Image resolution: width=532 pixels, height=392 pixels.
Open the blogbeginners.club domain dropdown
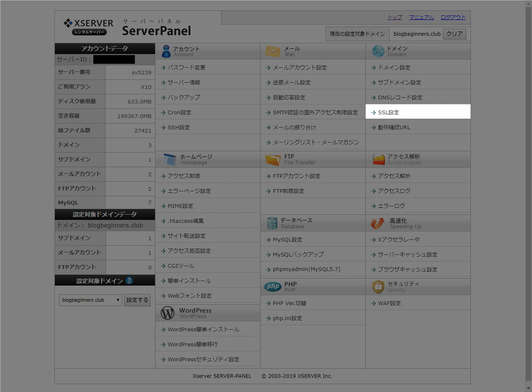pos(91,300)
